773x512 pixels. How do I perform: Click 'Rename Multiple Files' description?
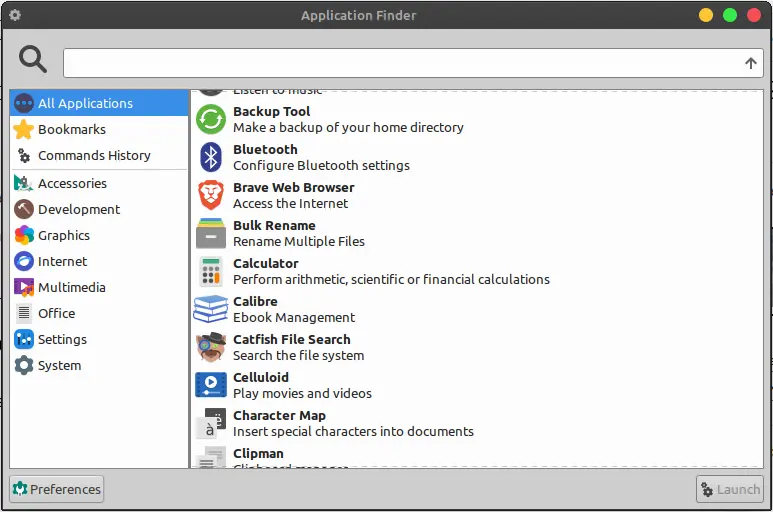[x=299, y=241]
